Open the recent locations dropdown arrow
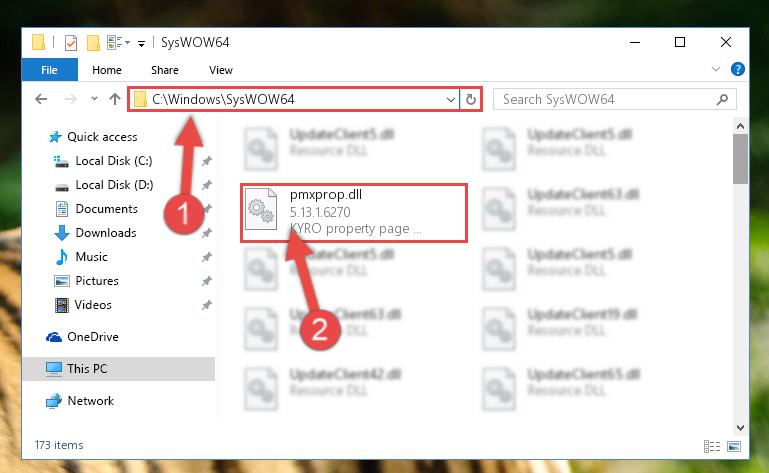 coord(94,99)
